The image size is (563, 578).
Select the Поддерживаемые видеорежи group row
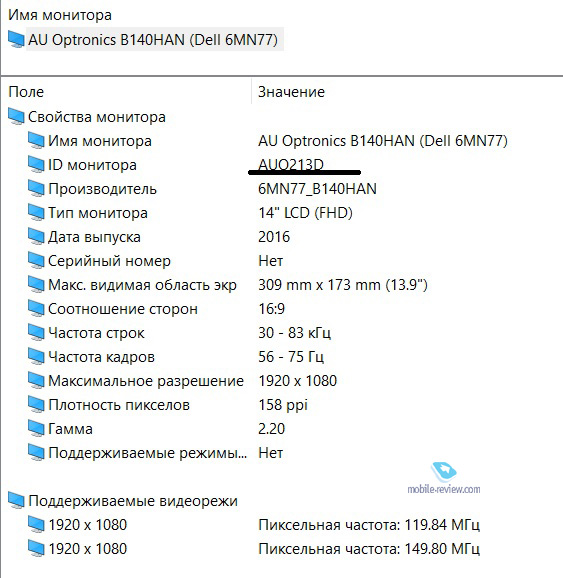(x=133, y=501)
